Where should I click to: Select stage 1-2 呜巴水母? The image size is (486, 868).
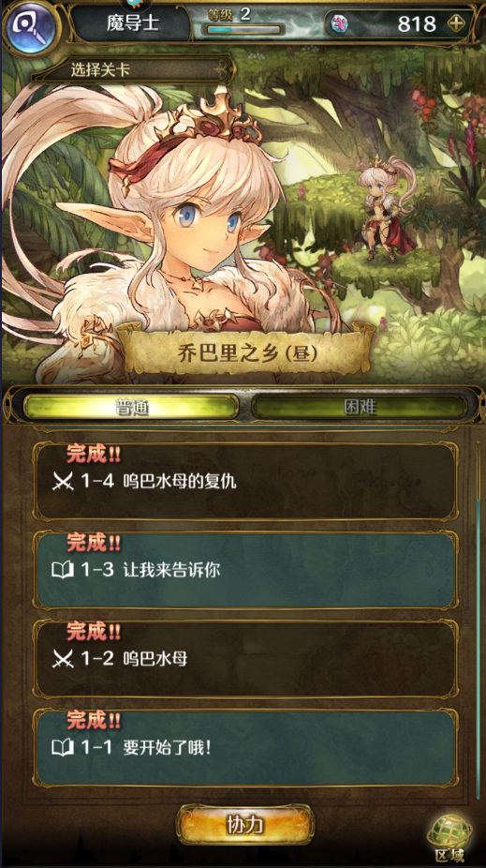point(245,659)
